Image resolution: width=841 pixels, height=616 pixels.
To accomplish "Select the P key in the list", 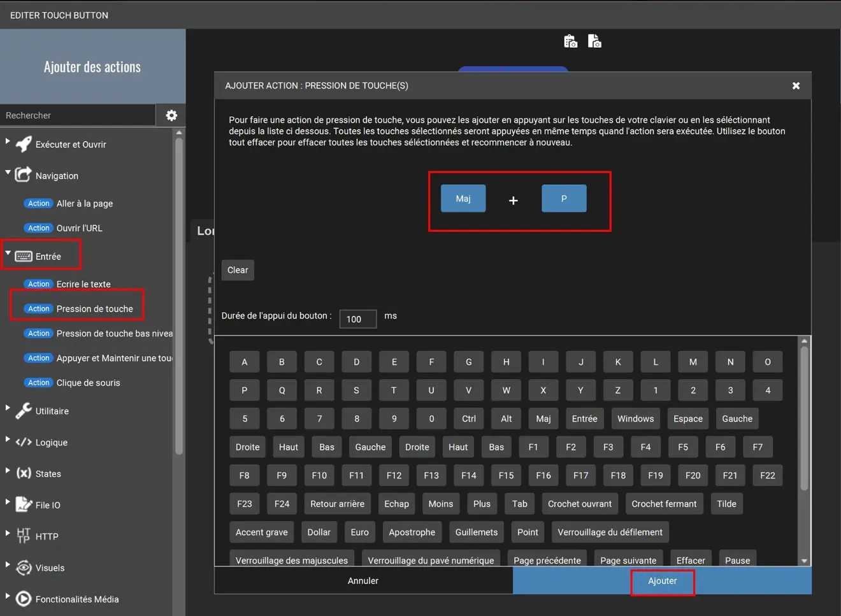I will (245, 390).
